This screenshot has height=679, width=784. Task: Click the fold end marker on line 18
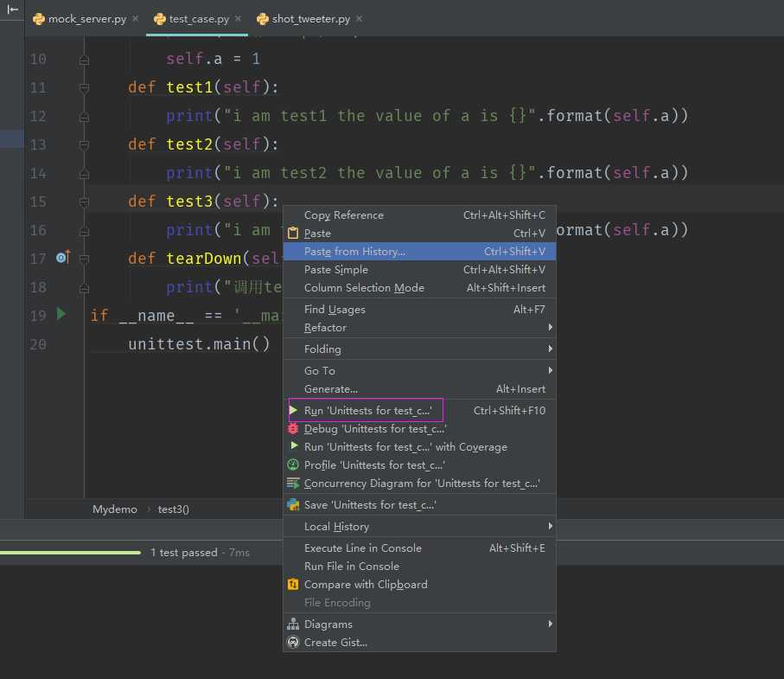[x=84, y=289]
